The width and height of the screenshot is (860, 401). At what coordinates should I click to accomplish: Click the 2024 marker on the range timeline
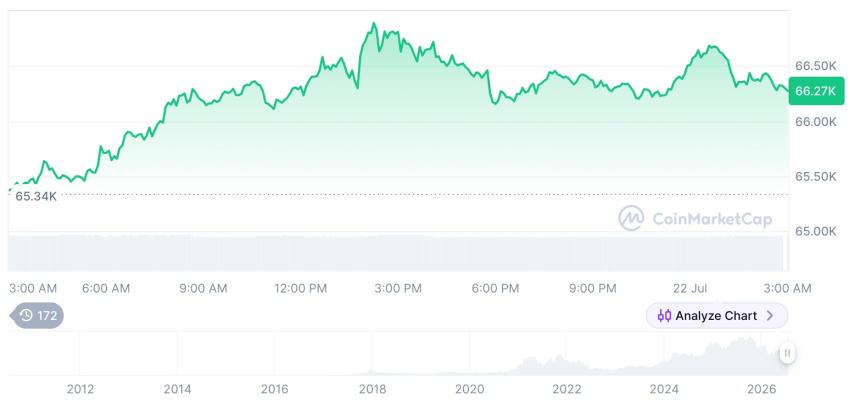664,389
